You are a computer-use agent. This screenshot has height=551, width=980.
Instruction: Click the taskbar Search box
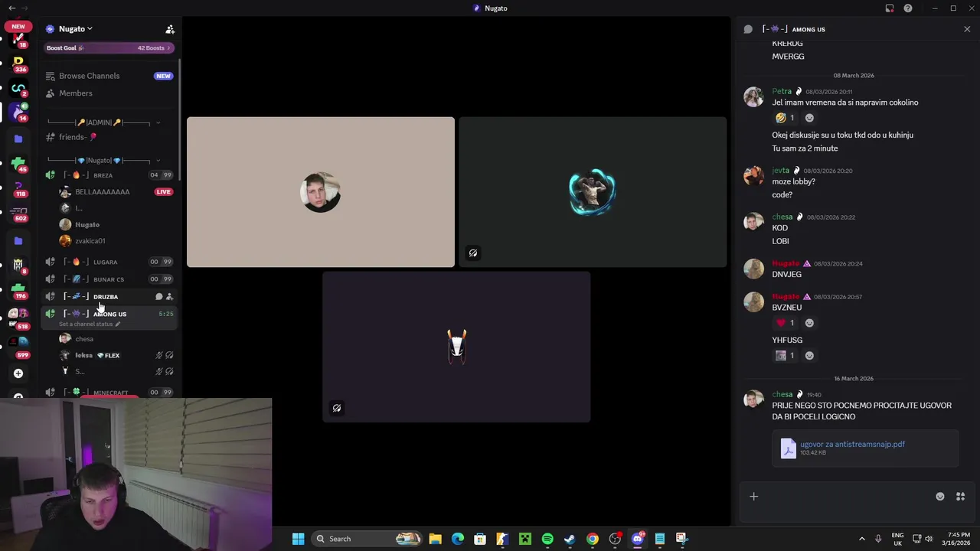click(x=368, y=539)
